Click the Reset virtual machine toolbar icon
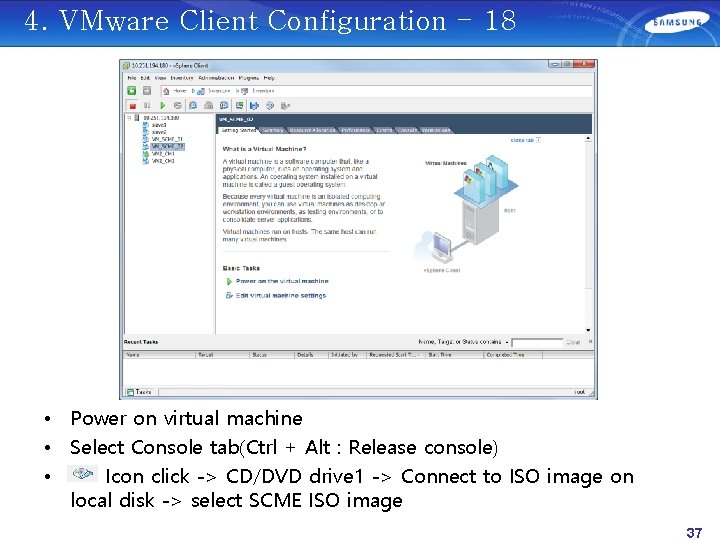Image resolution: width=720 pixels, height=540 pixels. (x=178, y=106)
